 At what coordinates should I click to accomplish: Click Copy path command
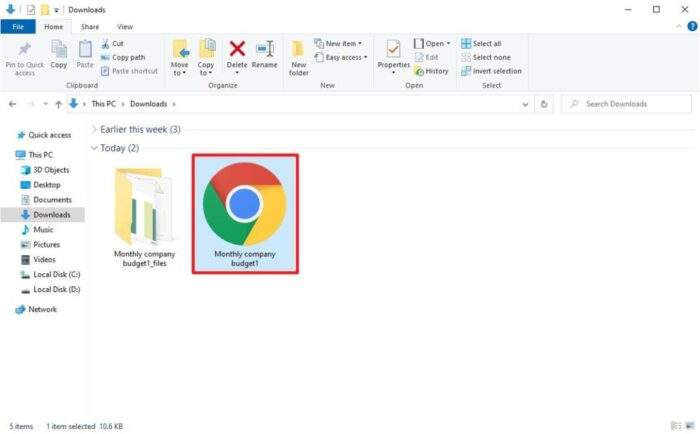tap(123, 57)
